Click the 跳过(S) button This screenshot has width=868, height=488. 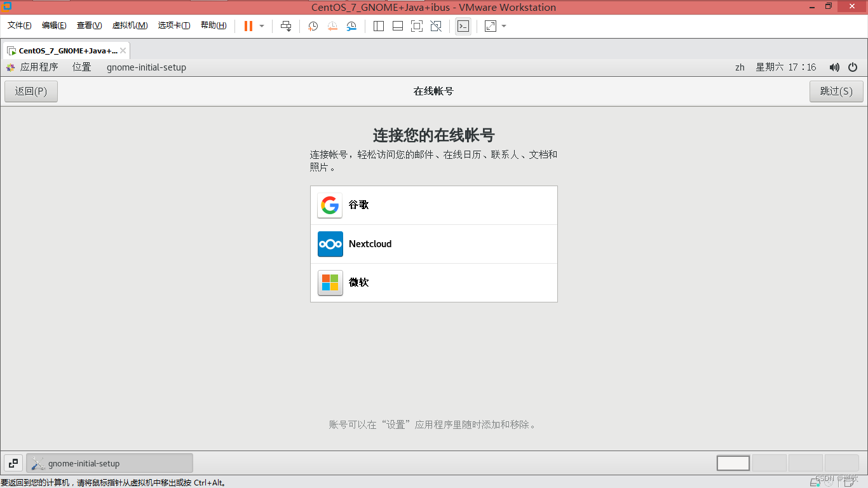click(x=836, y=91)
